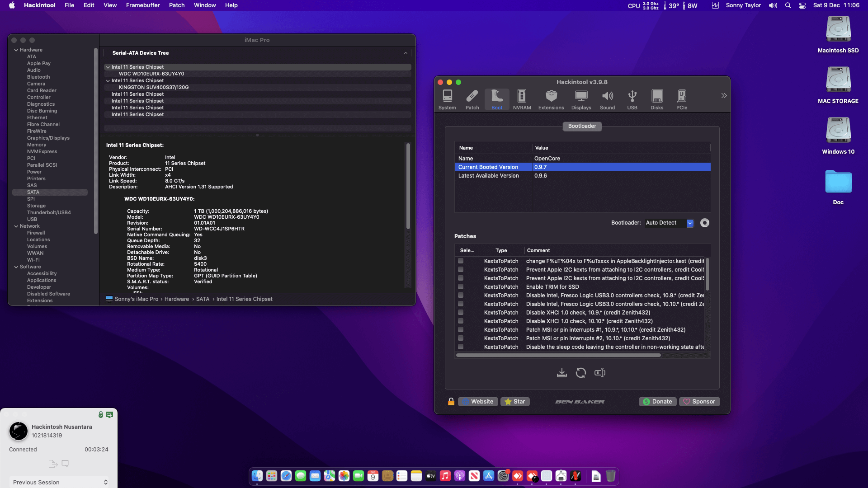Viewport: 868px width, 488px height.
Task: Open the Extensions toolbar icon
Action: (551, 99)
